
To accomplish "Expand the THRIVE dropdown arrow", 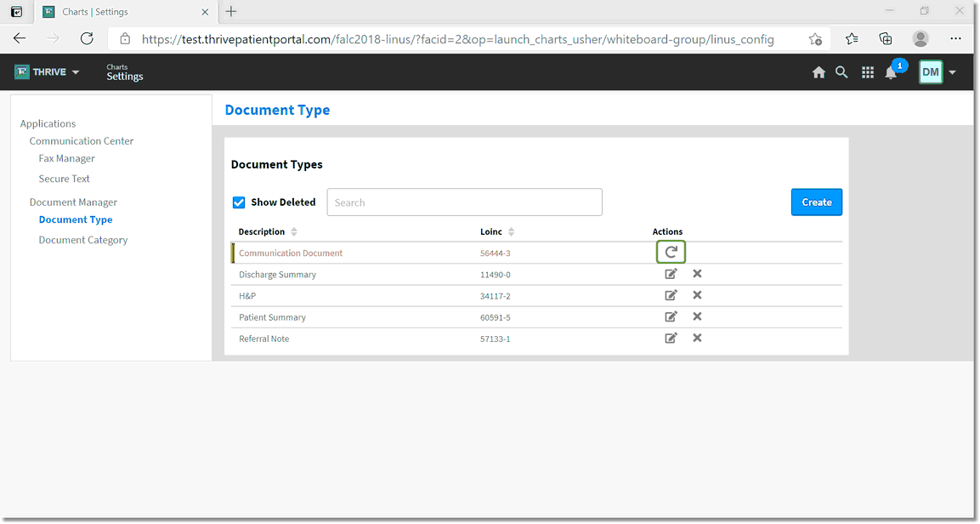I will click(x=76, y=72).
